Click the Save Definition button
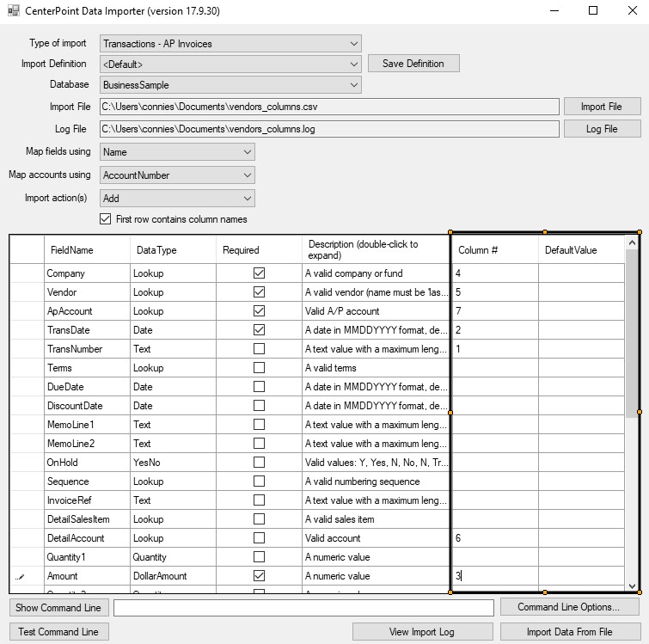This screenshot has height=644, width=649. pos(413,64)
